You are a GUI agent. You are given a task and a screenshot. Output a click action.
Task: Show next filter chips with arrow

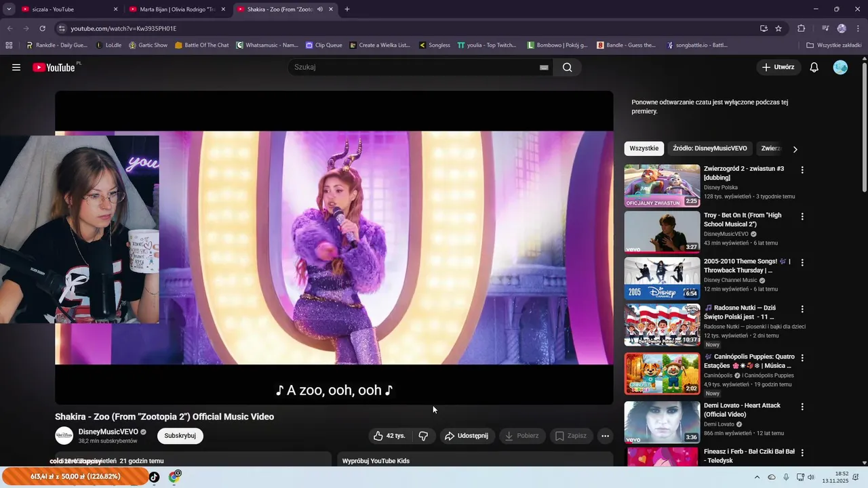click(x=795, y=149)
